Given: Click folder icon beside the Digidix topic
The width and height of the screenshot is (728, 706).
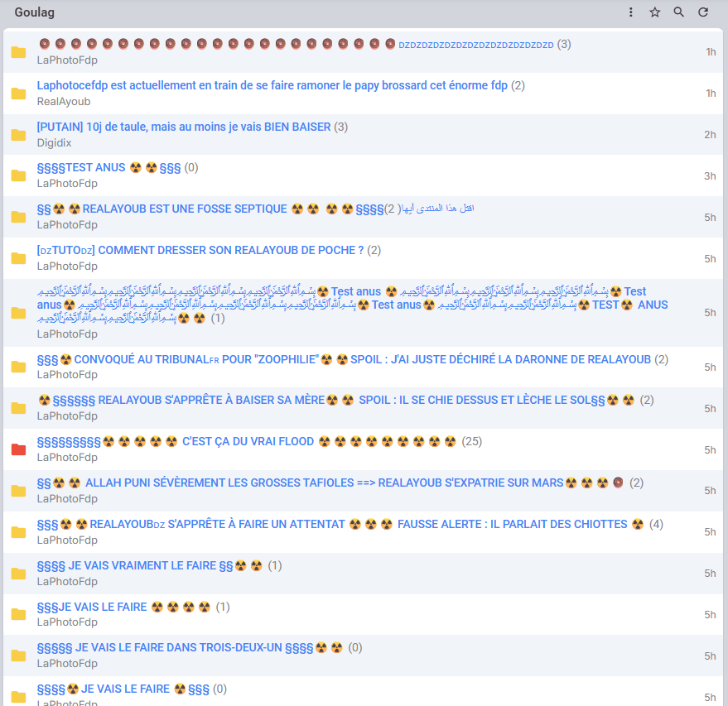Looking at the screenshot, I should pos(18,135).
